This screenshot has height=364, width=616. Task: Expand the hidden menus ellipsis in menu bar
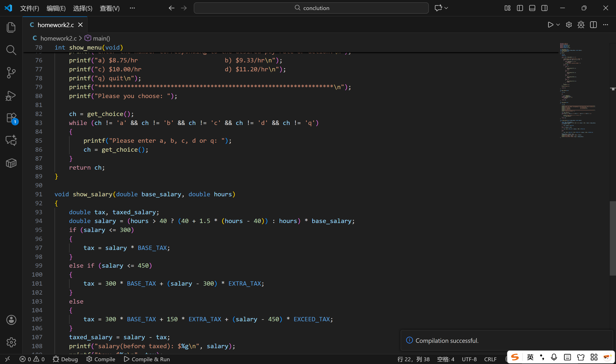click(132, 8)
